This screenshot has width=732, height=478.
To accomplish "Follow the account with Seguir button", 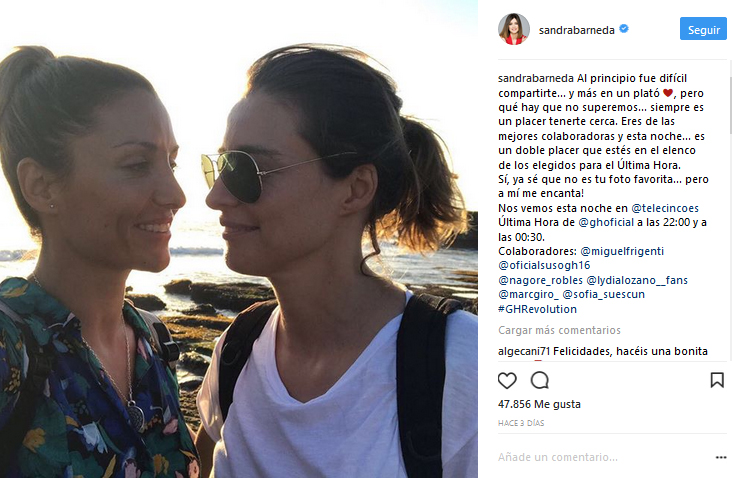I will pyautogui.click(x=703, y=29).
